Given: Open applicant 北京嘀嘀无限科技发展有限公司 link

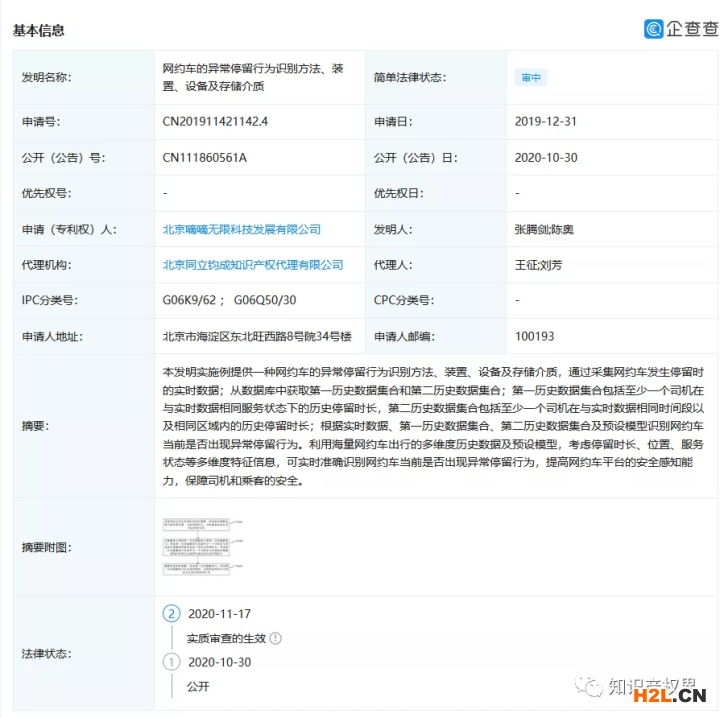Looking at the screenshot, I should [x=242, y=229].
